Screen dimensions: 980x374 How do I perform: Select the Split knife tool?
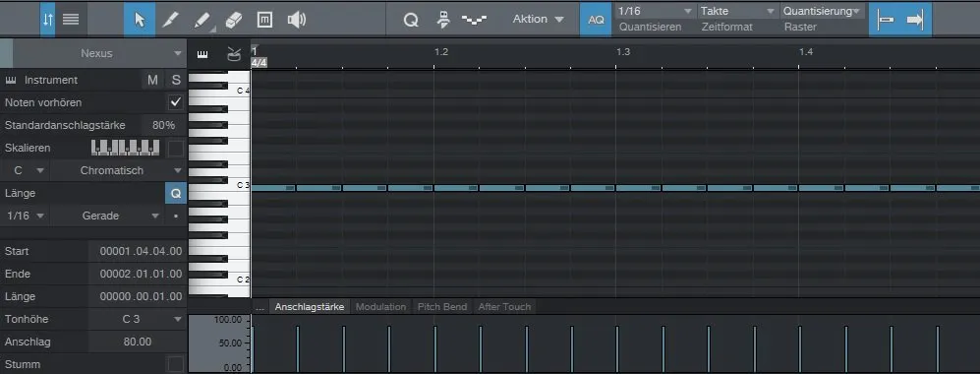point(171,20)
